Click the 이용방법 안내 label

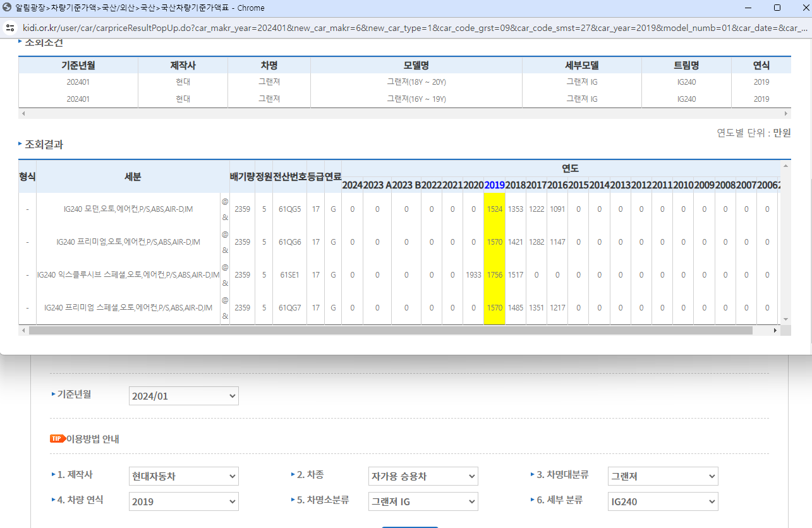click(x=93, y=439)
